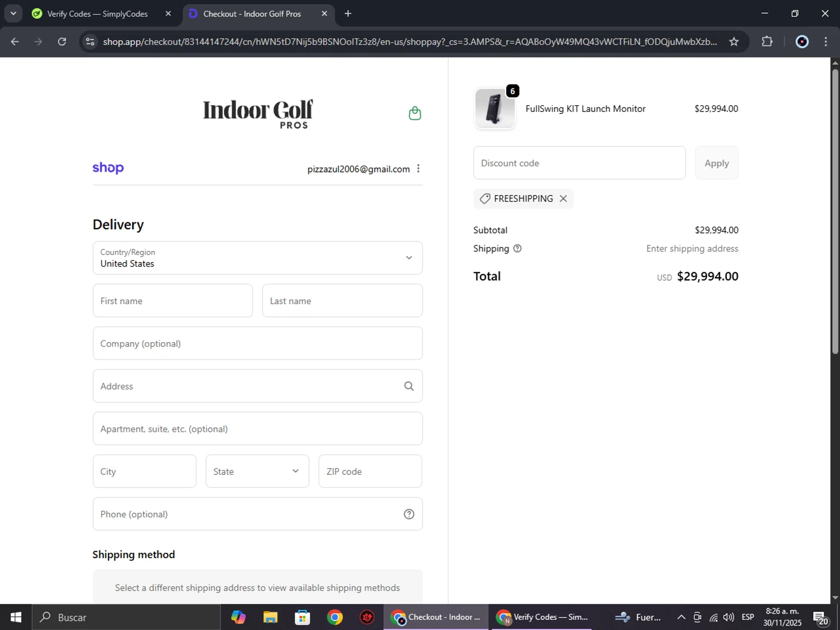The image size is (840, 630).
Task: Click ESP language indicator
Action: tap(748, 617)
